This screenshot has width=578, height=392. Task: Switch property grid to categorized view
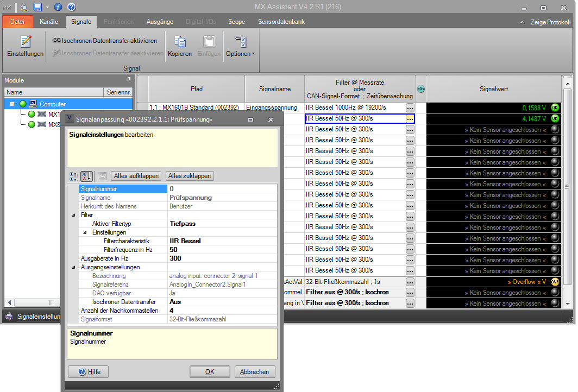tap(74, 176)
